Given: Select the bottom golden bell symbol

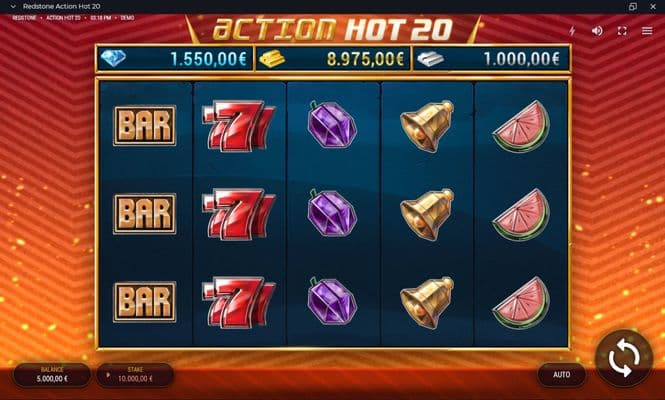Looking at the screenshot, I should (x=427, y=302).
